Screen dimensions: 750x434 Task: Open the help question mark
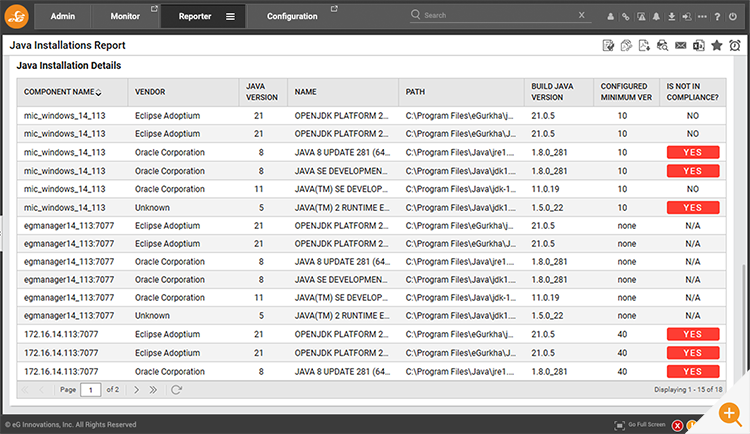(x=717, y=17)
